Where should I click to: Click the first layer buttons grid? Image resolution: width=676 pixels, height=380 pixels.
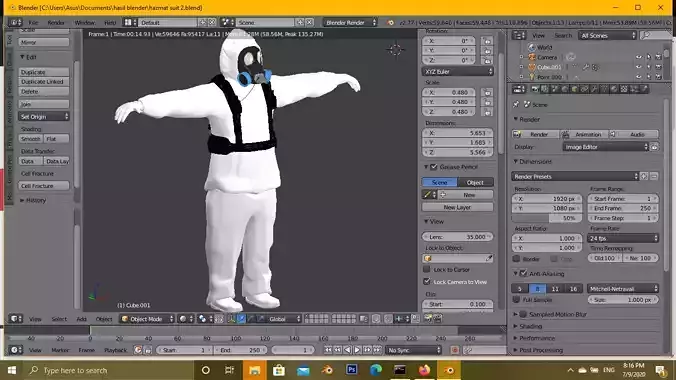tap(317, 319)
